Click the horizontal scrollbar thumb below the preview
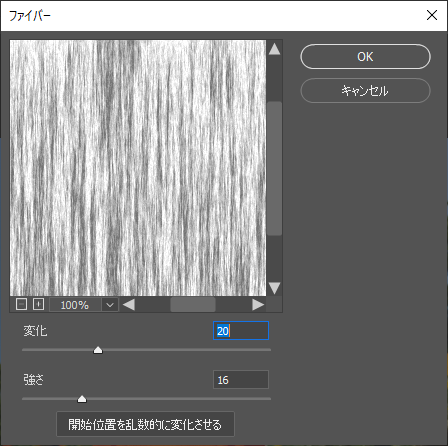The image size is (448, 446). (x=193, y=305)
